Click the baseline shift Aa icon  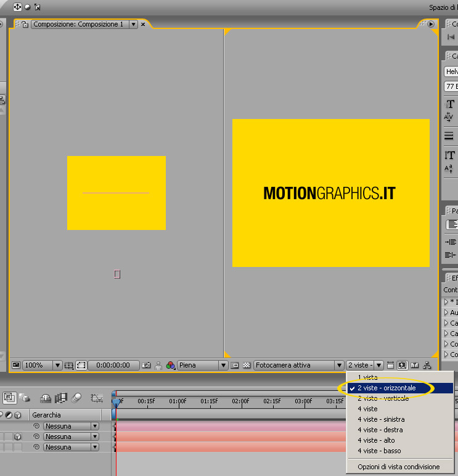tap(449, 169)
